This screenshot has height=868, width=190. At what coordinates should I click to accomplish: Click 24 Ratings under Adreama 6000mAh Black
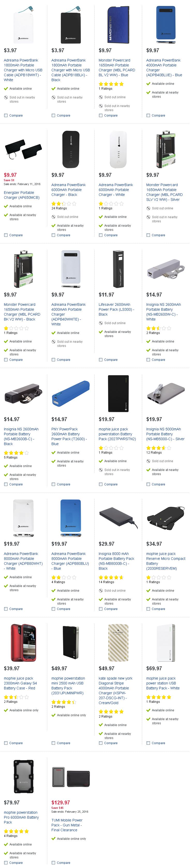click(59, 208)
